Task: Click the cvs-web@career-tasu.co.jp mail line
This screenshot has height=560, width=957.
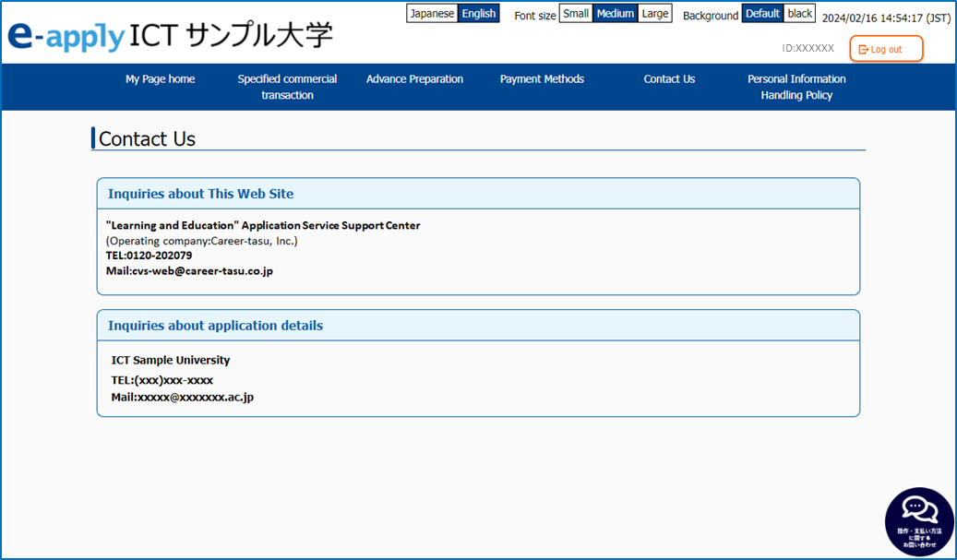Action: (189, 271)
